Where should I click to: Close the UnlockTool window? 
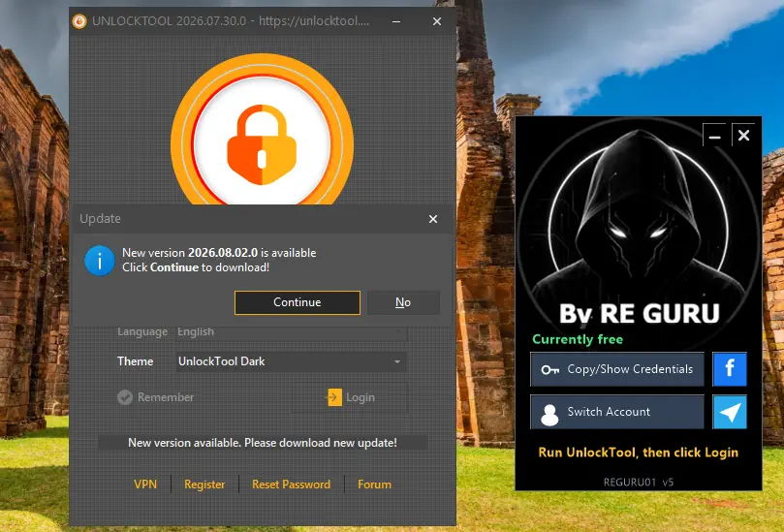[x=436, y=21]
